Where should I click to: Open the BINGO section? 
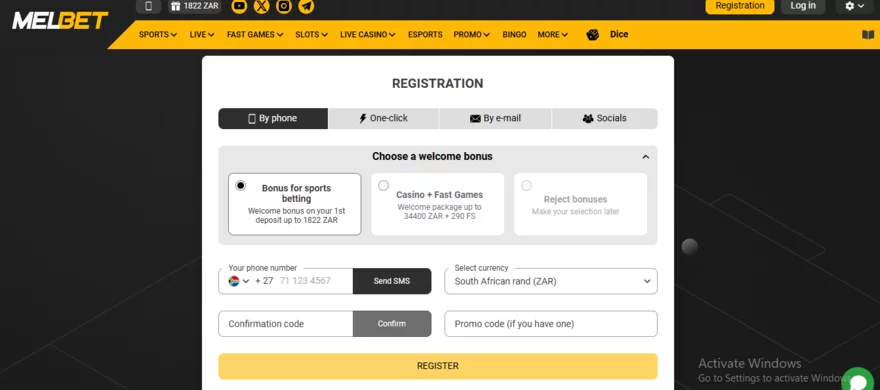[514, 35]
